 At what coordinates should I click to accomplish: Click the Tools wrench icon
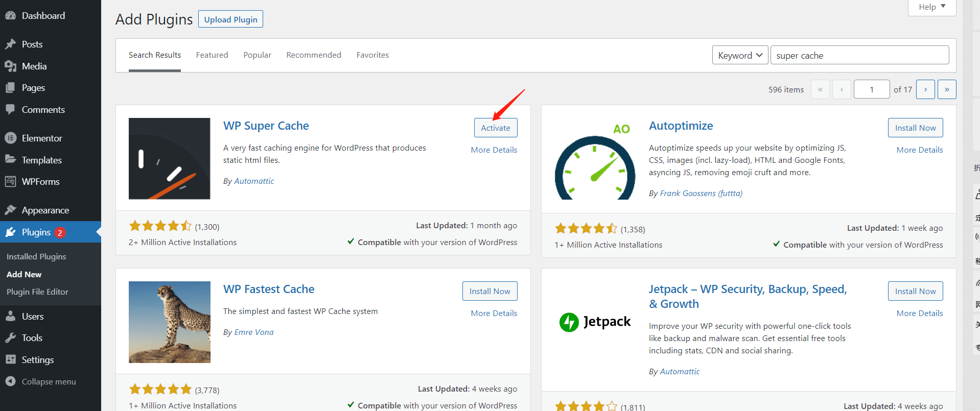tap(11, 338)
